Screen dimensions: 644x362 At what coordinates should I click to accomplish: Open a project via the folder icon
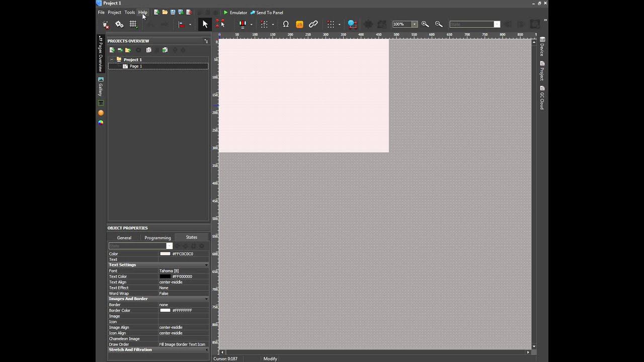[165, 12]
